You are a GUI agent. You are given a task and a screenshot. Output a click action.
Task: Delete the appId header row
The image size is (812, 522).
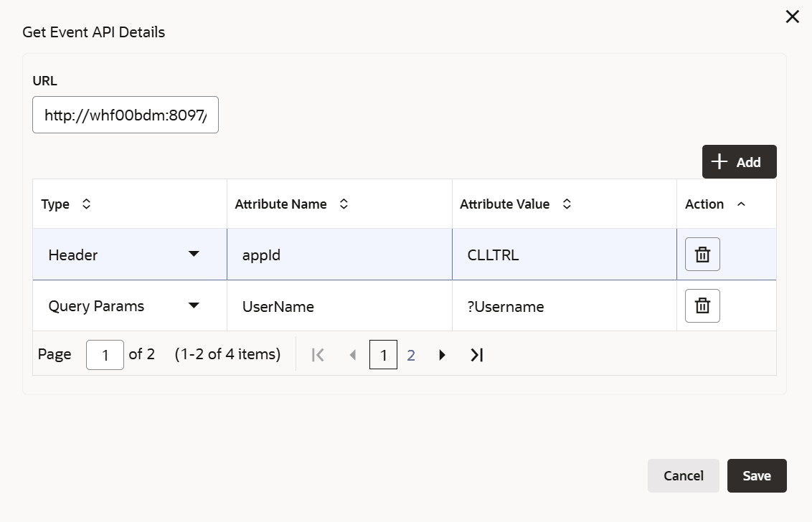702,255
